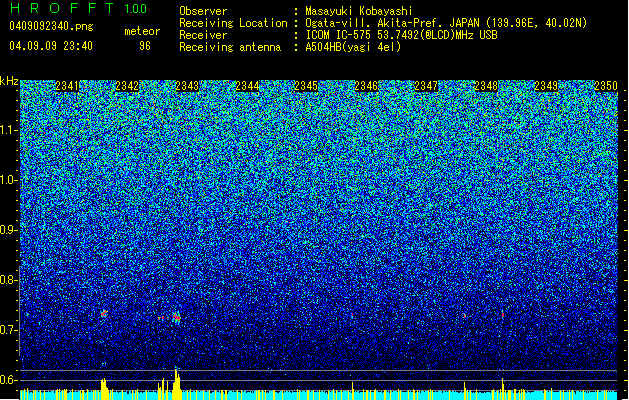The width and height of the screenshot is (629, 400).
Task: Click the 2344 time marker
Action: (x=247, y=86)
